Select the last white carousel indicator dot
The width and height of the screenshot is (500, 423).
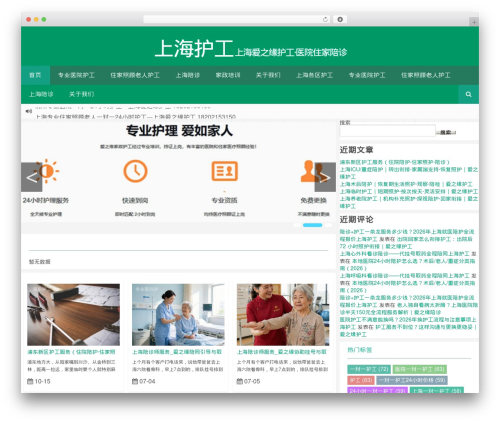tap(328, 225)
